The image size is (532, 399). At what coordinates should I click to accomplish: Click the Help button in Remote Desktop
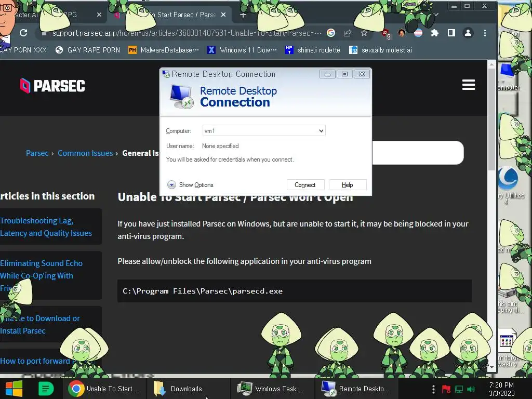click(348, 185)
